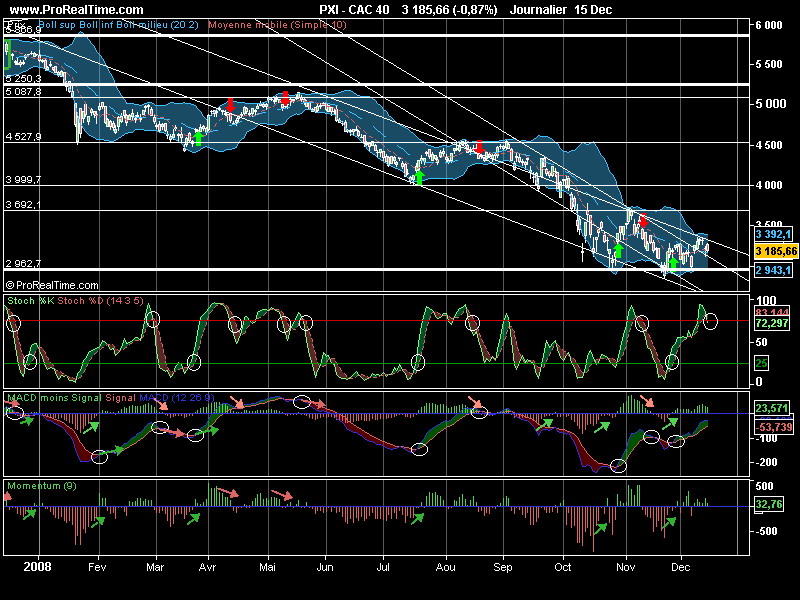
Task: Click the 'Nov' month on time axis
Action: coord(626,567)
